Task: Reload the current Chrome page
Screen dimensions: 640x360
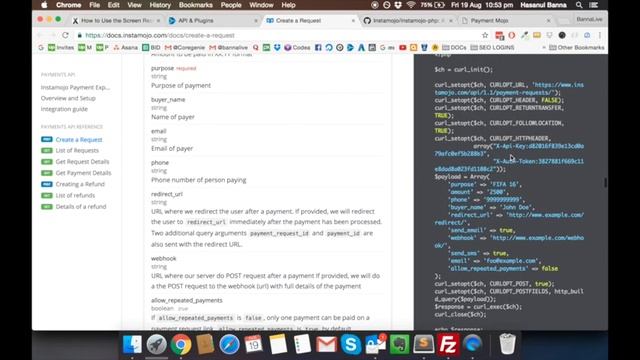Action: [65, 35]
